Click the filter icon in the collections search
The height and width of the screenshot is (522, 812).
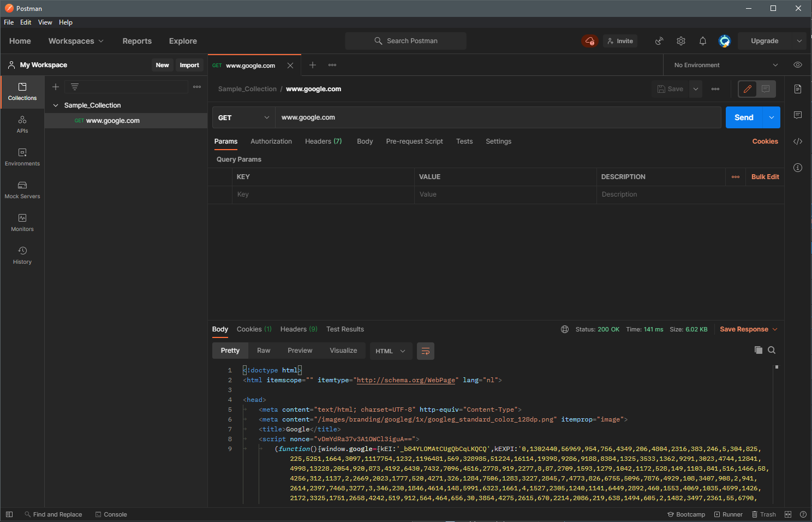(x=75, y=87)
